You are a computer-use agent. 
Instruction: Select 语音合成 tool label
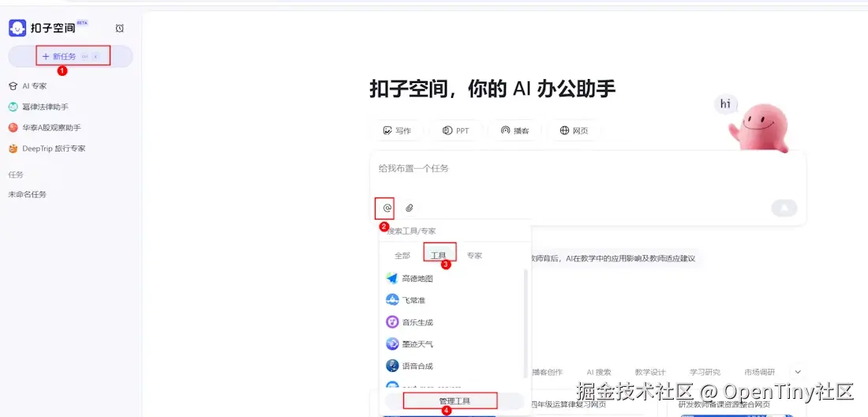coord(417,366)
